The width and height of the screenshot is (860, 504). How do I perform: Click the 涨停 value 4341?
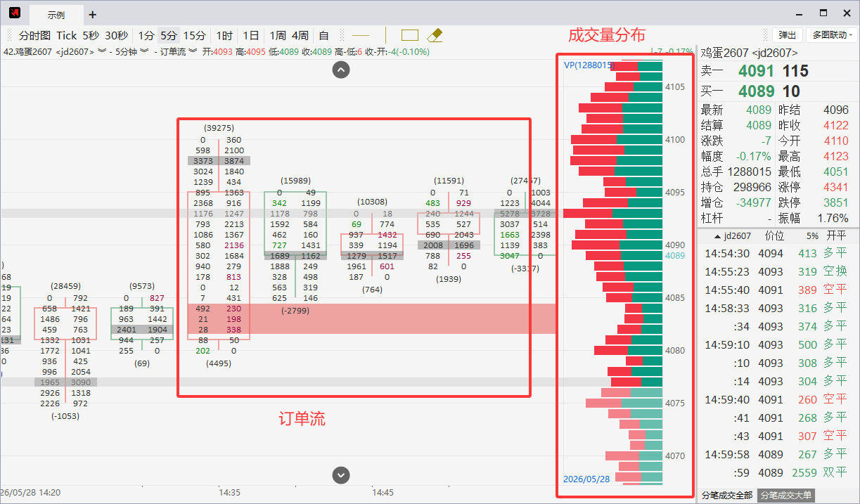836,187
